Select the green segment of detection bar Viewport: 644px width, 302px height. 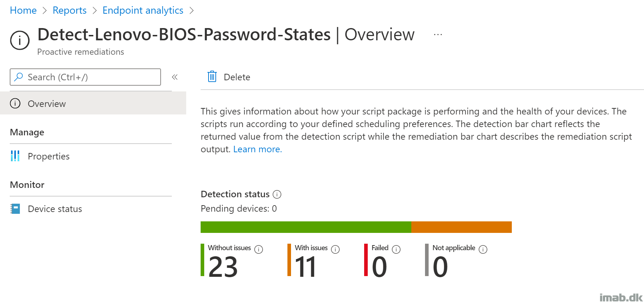click(x=306, y=227)
